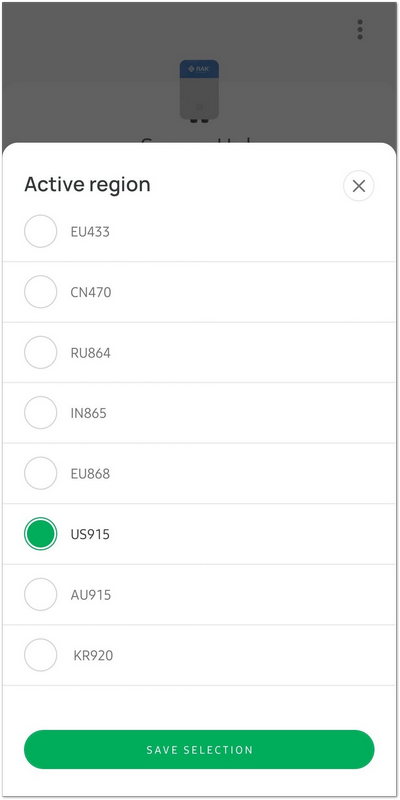This screenshot has width=400, height=800.
Task: Click the EU868 label text
Action: [90, 474]
